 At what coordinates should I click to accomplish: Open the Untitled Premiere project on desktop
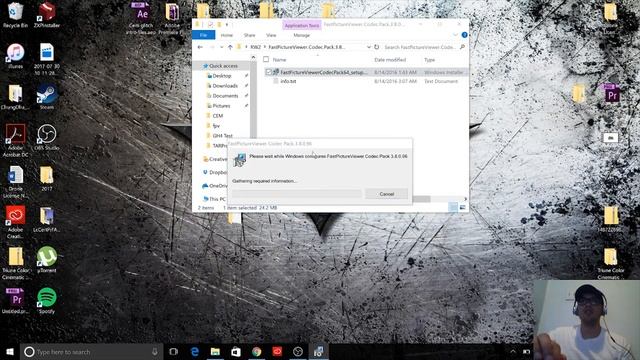(15, 301)
